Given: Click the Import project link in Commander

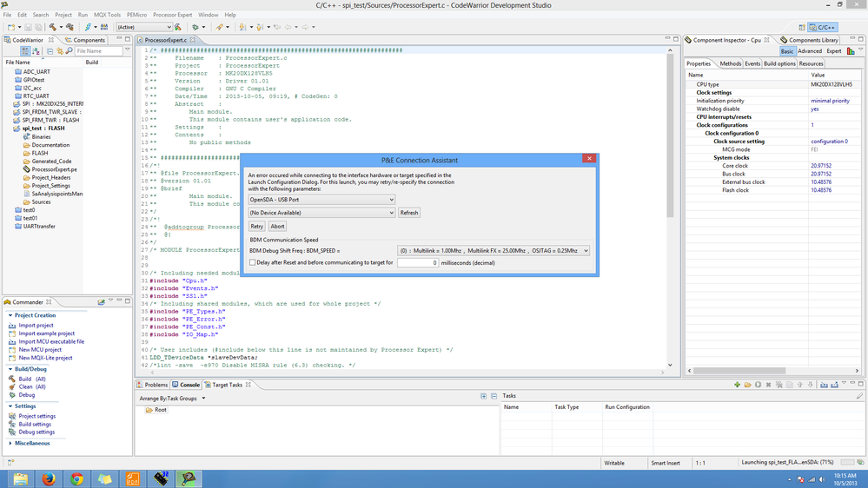Looking at the screenshot, I should tap(36, 326).
